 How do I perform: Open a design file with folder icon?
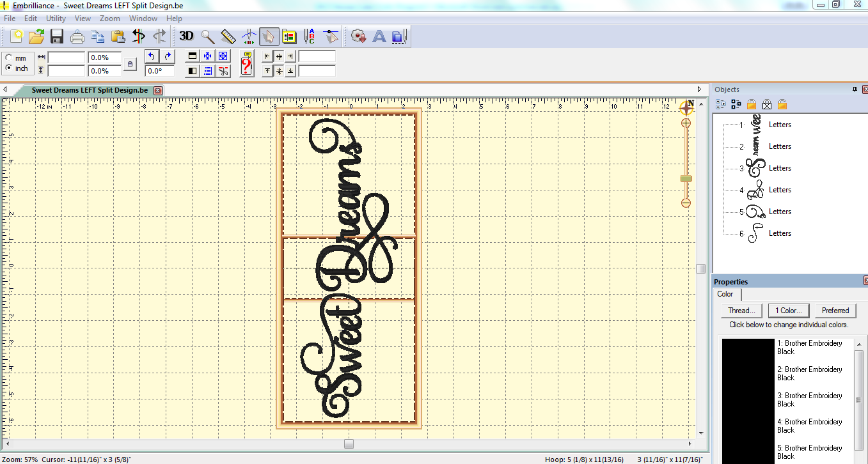36,36
